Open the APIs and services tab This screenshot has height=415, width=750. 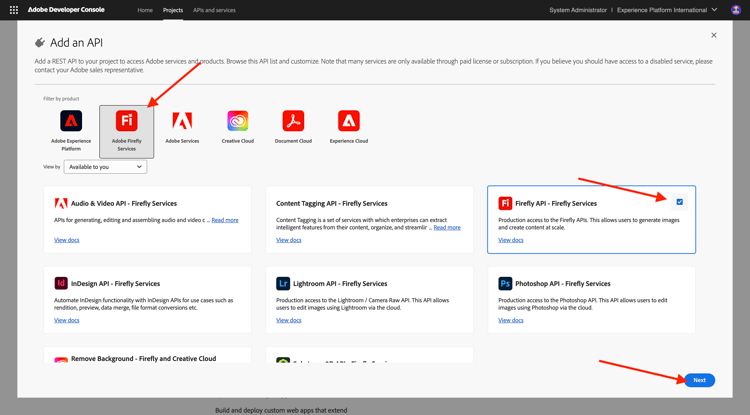coord(214,10)
